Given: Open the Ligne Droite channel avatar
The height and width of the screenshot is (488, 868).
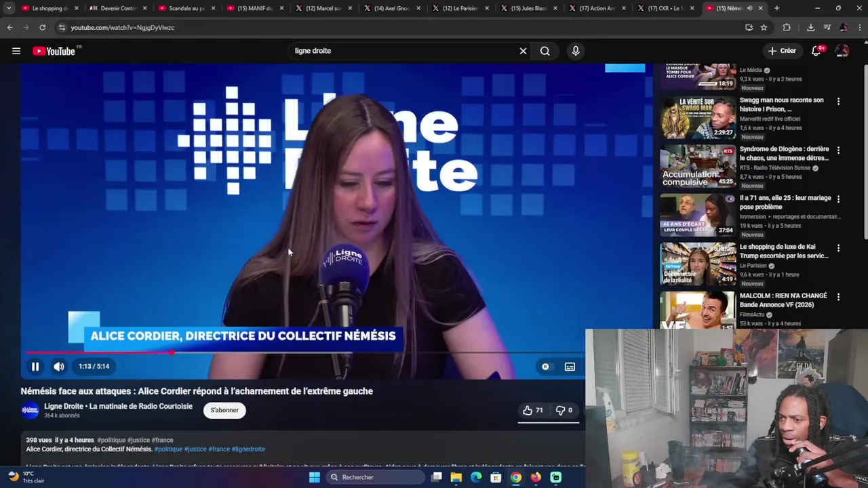Looking at the screenshot, I should (30, 410).
